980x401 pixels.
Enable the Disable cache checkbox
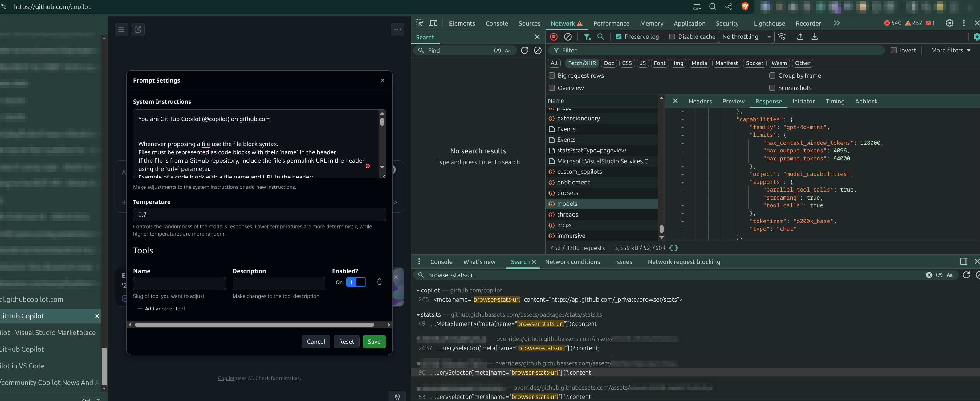click(672, 37)
